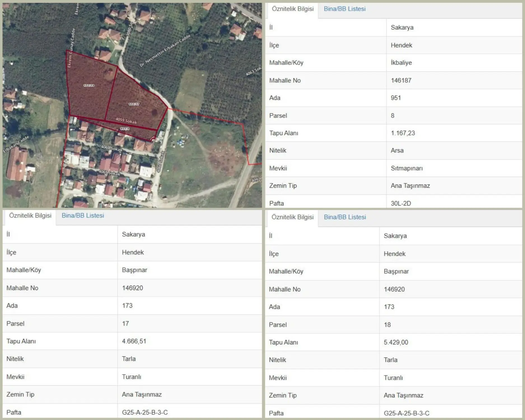Select Ada value 951

click(396, 98)
